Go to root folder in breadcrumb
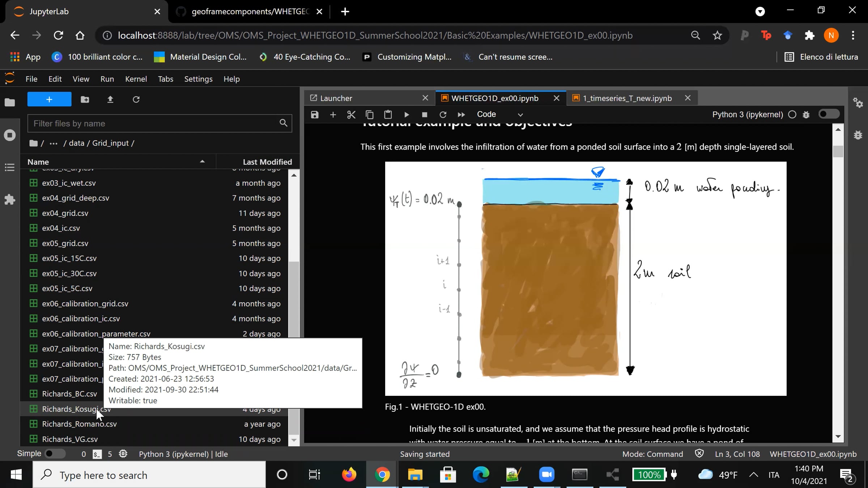 [x=33, y=143]
